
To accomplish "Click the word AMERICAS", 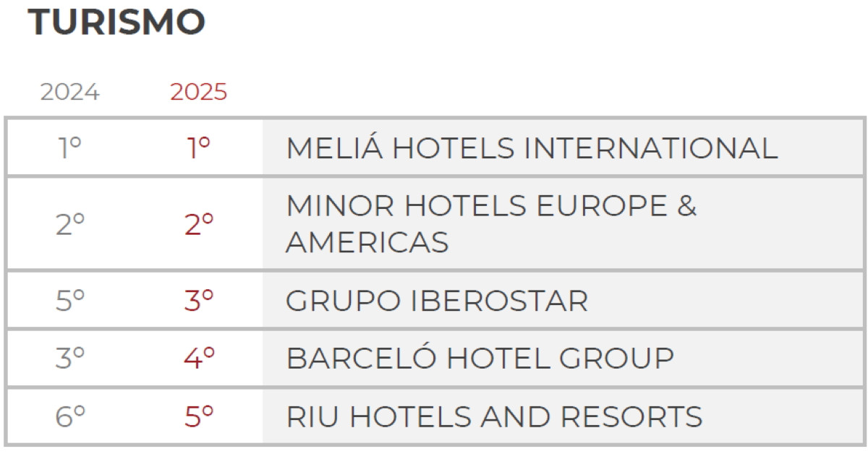I will (x=367, y=242).
